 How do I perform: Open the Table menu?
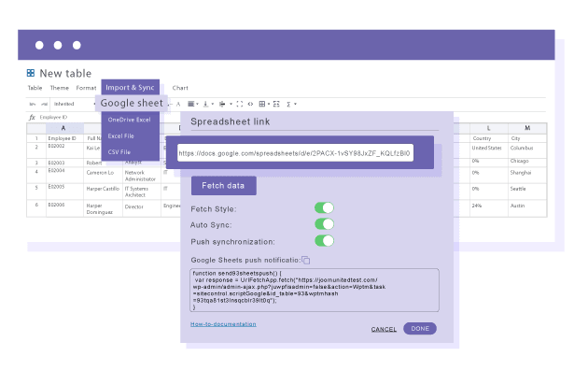coord(35,88)
